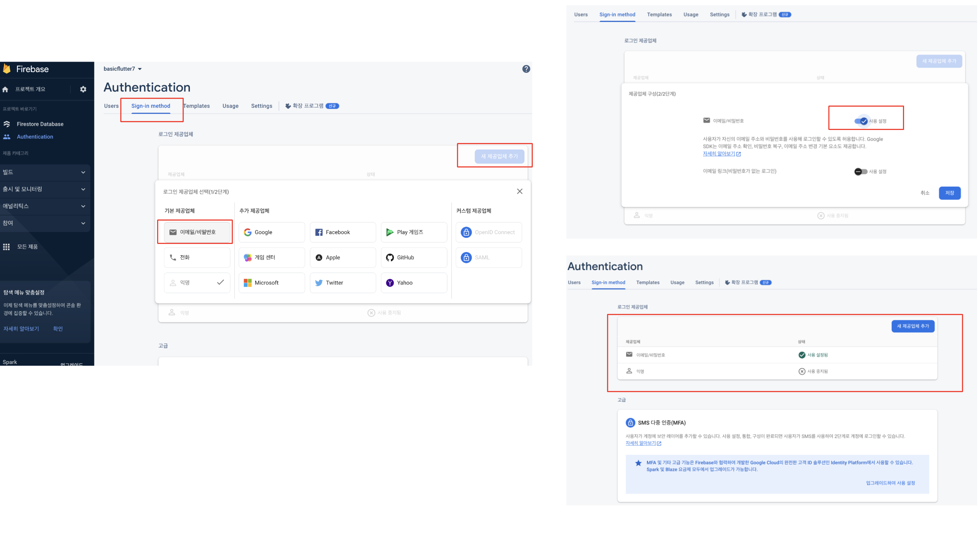This screenshot has width=980, height=539.
Task: Click the project settings gear icon
Action: (x=83, y=89)
